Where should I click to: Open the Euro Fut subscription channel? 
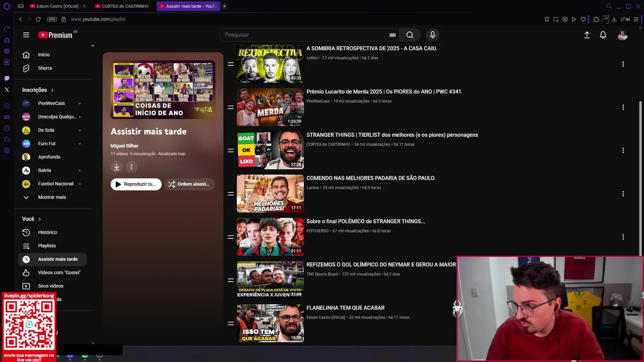[52, 143]
